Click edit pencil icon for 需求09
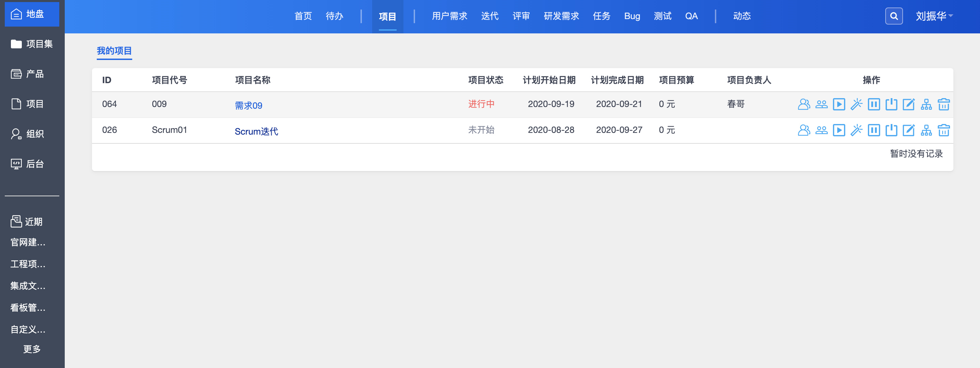This screenshot has width=980, height=368. [908, 104]
